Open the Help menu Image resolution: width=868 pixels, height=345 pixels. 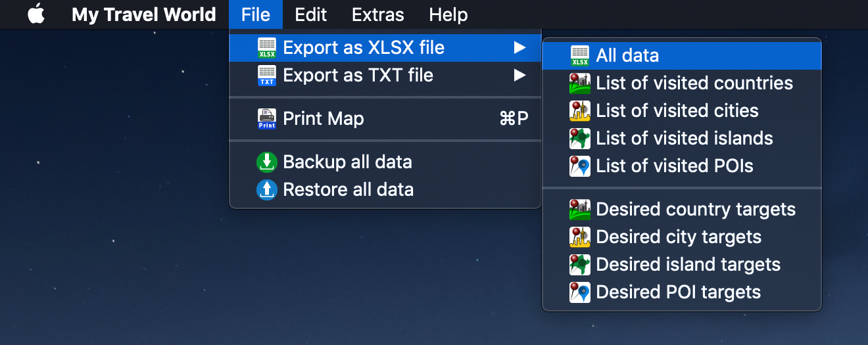click(x=448, y=14)
